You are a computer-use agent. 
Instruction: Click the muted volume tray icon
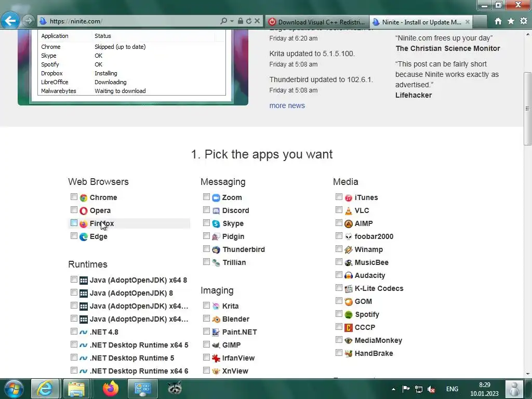click(431, 389)
